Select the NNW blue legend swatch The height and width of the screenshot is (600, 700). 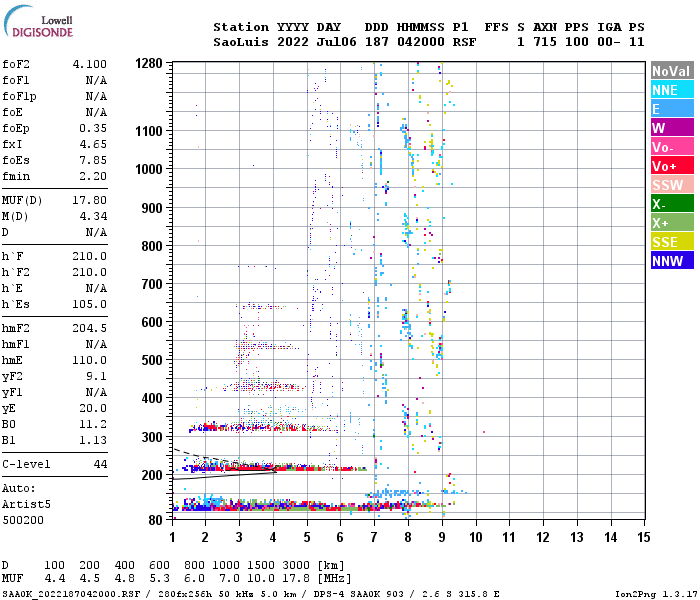tap(672, 260)
